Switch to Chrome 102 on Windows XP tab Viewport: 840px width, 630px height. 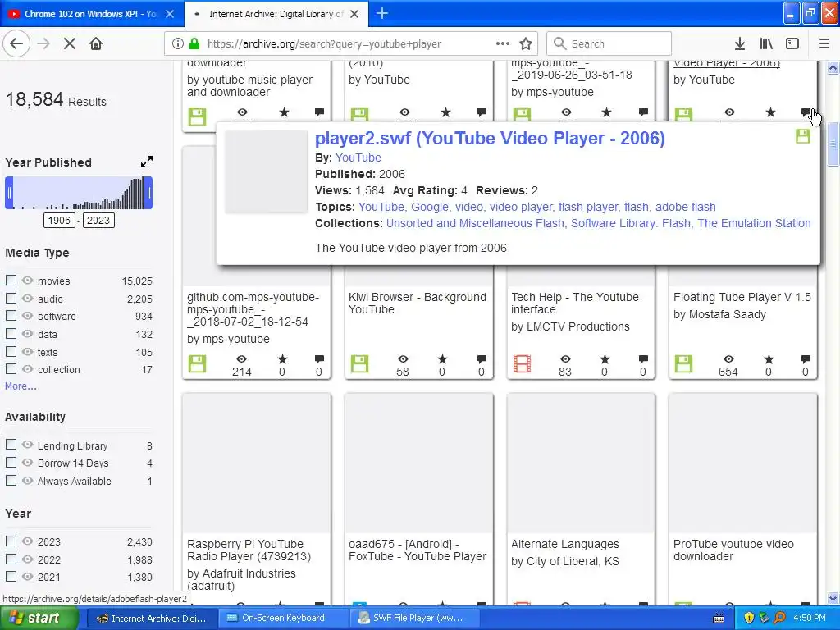pos(92,14)
